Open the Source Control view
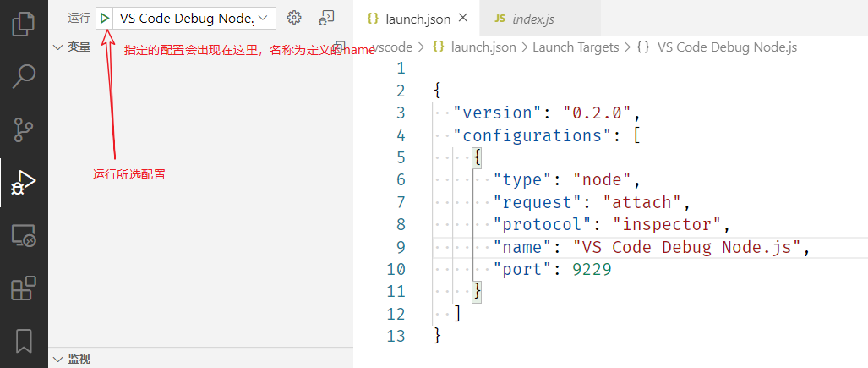This screenshot has width=868, height=368. (x=24, y=129)
